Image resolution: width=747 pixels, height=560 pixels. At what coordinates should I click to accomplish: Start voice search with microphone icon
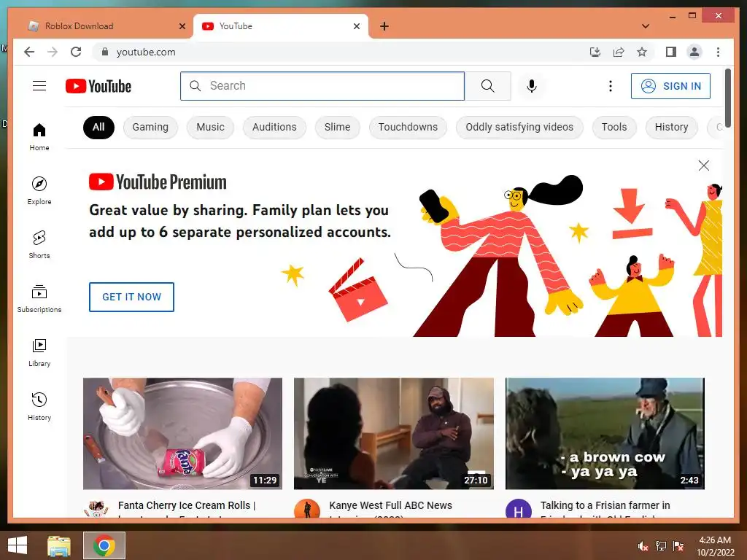tap(532, 86)
